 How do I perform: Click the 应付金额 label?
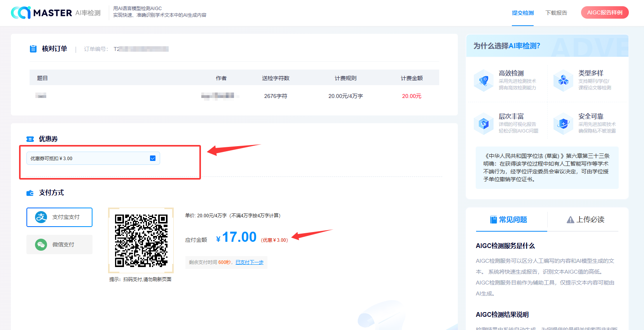pos(196,240)
